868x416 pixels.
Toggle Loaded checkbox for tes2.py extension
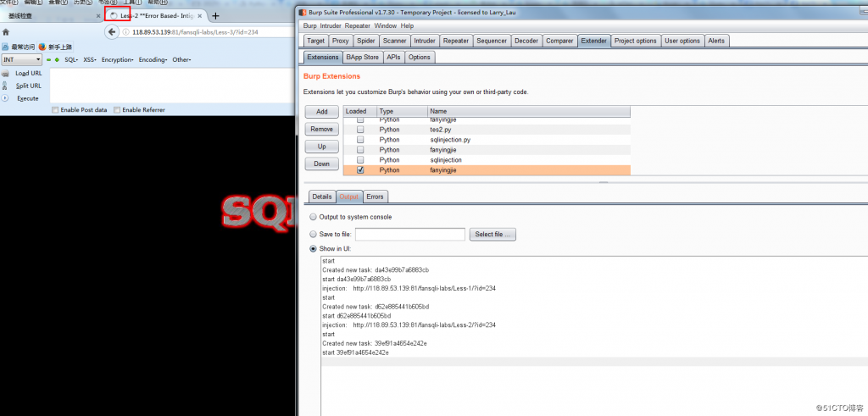click(360, 130)
